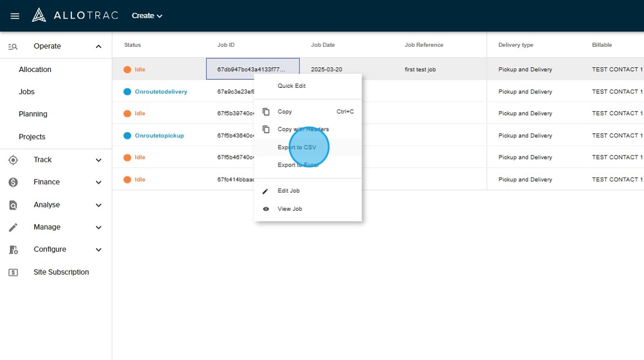644x360 pixels.
Task: Open the Create dropdown menu
Action: coord(147,16)
